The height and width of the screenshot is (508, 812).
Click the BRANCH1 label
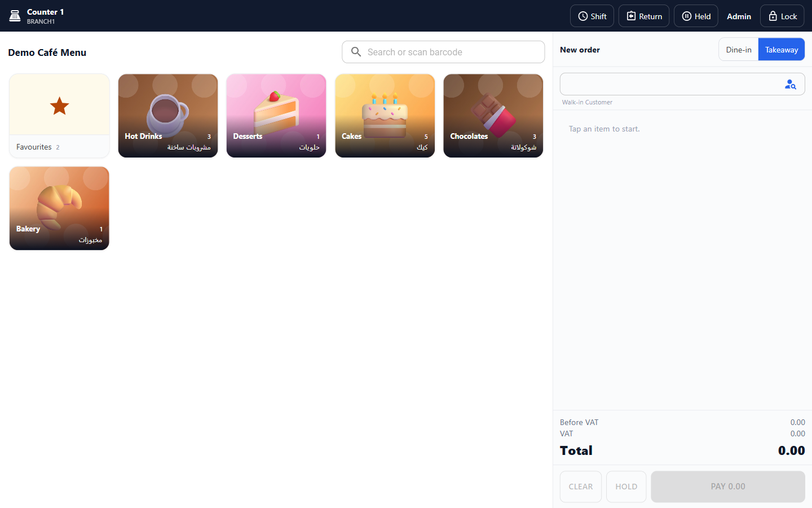41,21
